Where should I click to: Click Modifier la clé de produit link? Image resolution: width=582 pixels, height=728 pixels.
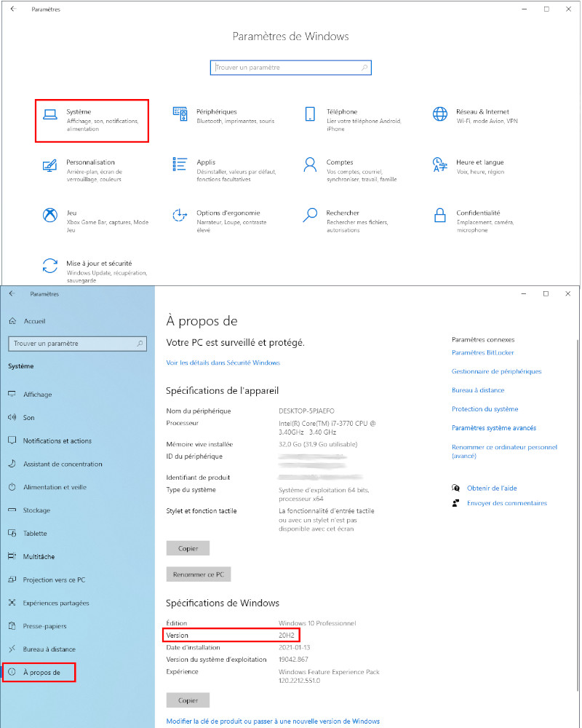click(x=273, y=721)
